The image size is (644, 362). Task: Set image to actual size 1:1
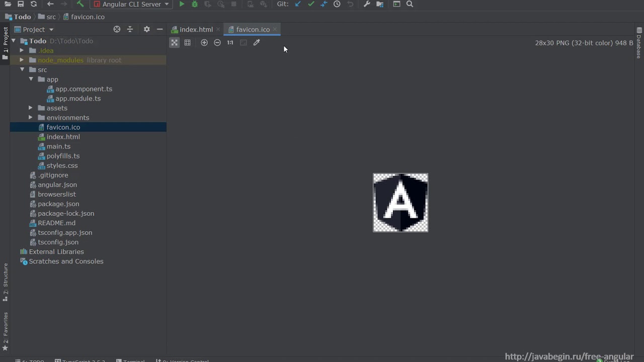tap(230, 43)
